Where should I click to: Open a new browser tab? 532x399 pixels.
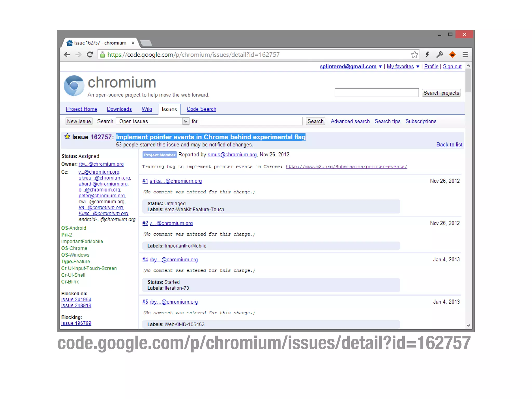[146, 43]
